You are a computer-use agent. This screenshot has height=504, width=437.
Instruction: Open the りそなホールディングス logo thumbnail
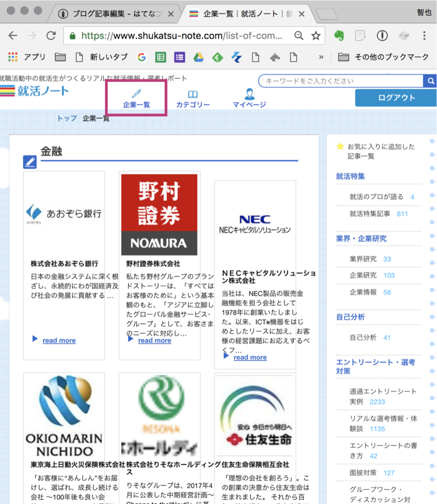[x=160, y=416]
